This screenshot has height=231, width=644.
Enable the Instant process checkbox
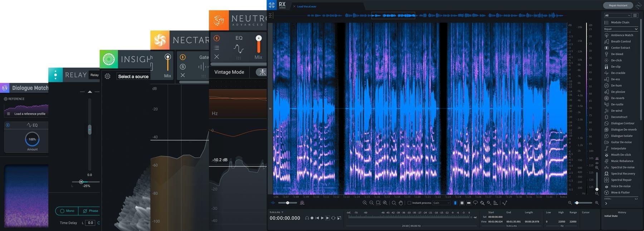click(409, 203)
